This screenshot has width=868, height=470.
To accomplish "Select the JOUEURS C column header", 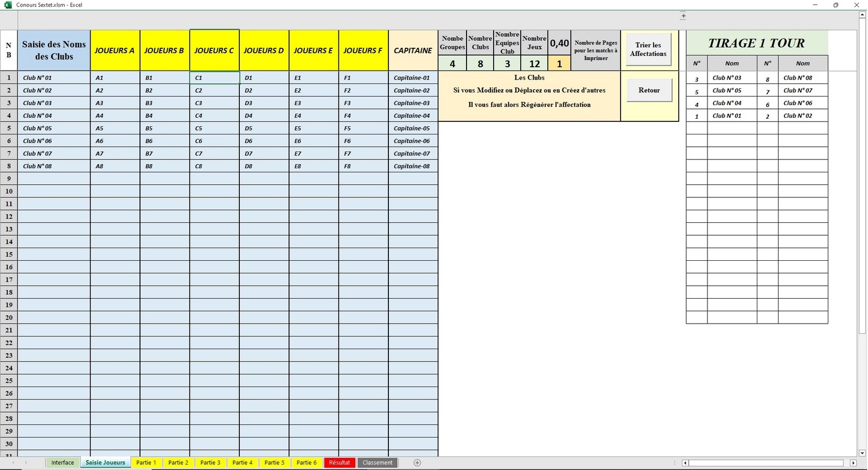I will (x=214, y=50).
